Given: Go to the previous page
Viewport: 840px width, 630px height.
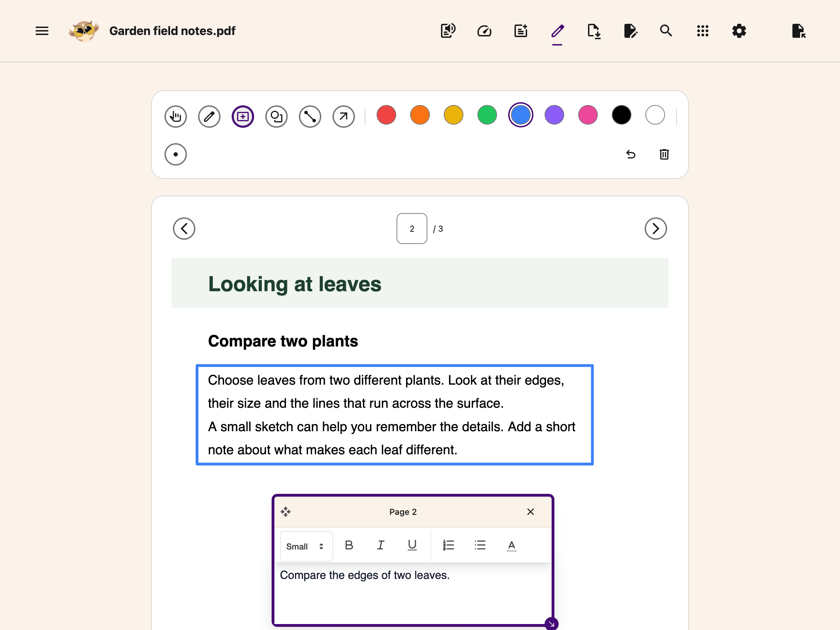Looking at the screenshot, I should (x=184, y=229).
